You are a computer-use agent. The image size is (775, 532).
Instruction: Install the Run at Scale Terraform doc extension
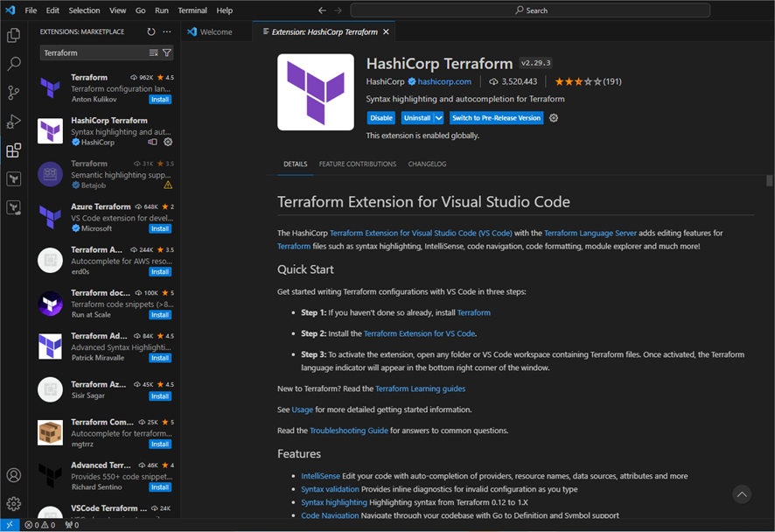160,314
